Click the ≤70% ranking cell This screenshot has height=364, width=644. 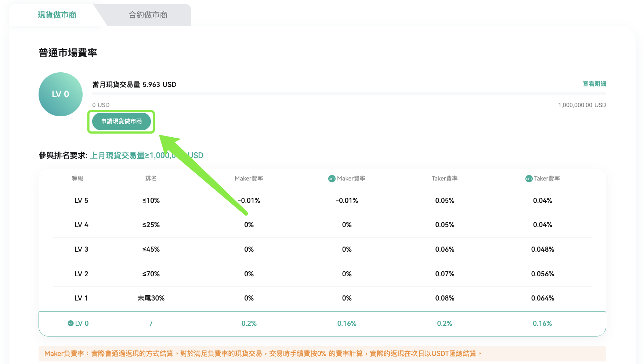point(151,274)
